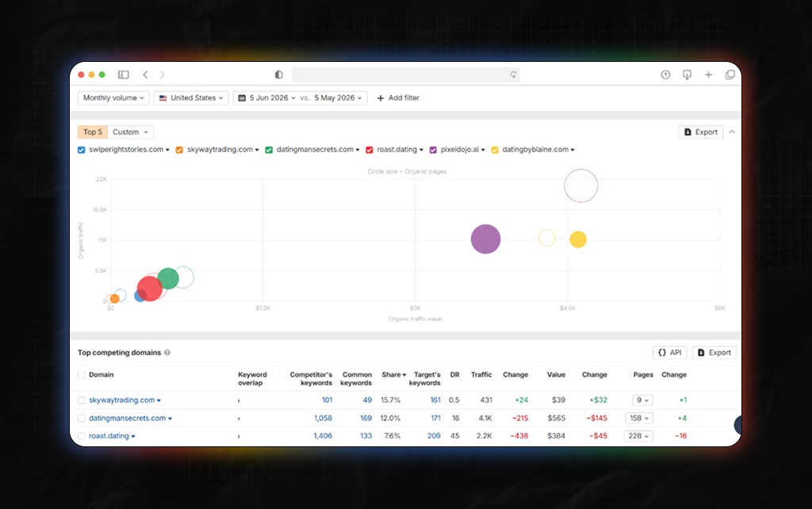Export the competing domains table
812x509 pixels.
714,353
